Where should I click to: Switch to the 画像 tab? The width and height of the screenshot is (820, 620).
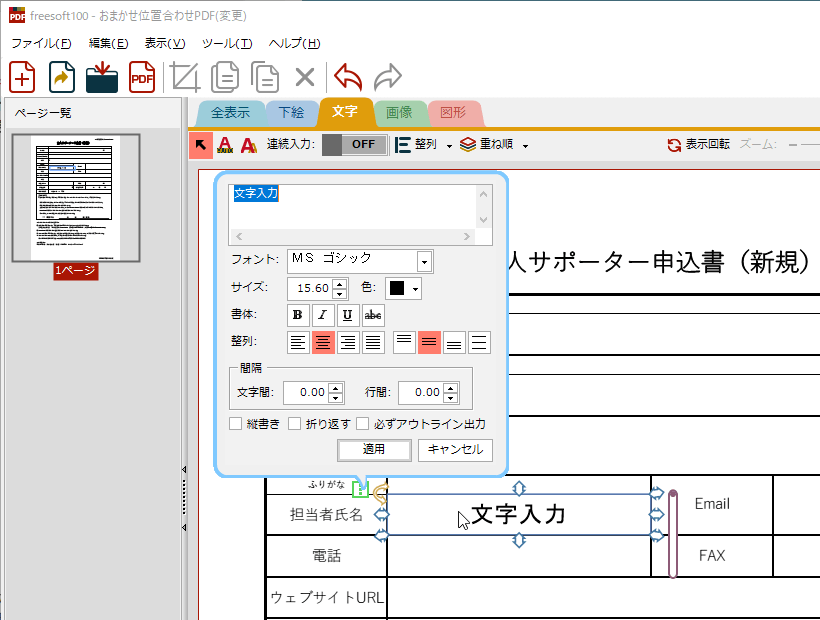click(399, 112)
